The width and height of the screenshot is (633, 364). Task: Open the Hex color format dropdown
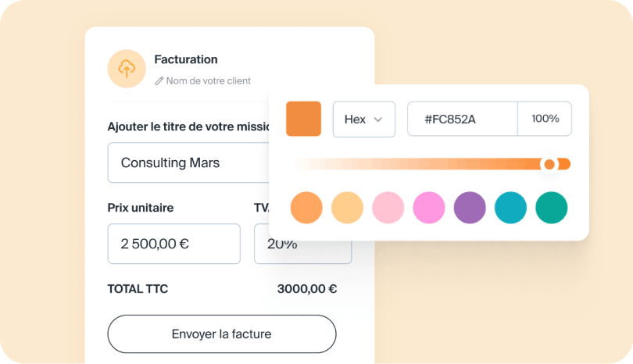pyautogui.click(x=363, y=120)
